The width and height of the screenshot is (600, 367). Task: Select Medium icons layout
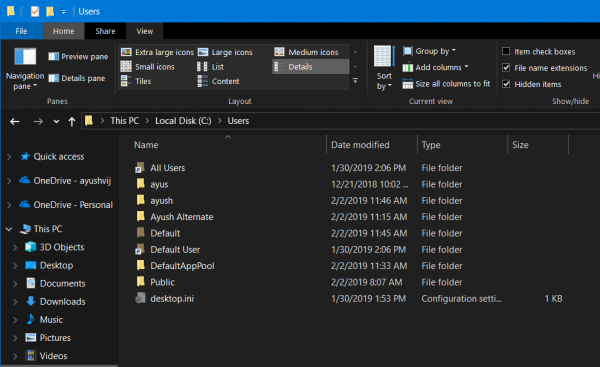click(x=307, y=52)
